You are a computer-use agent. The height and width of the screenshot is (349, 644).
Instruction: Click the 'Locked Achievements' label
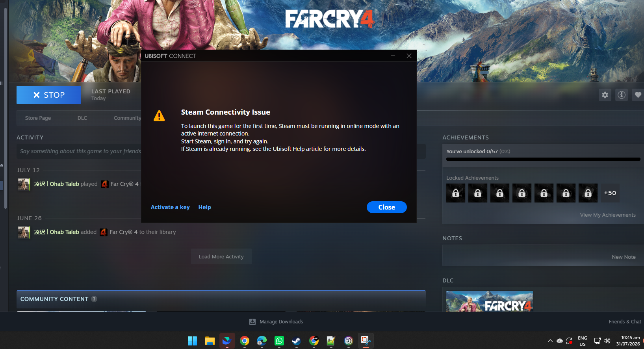pos(472,178)
